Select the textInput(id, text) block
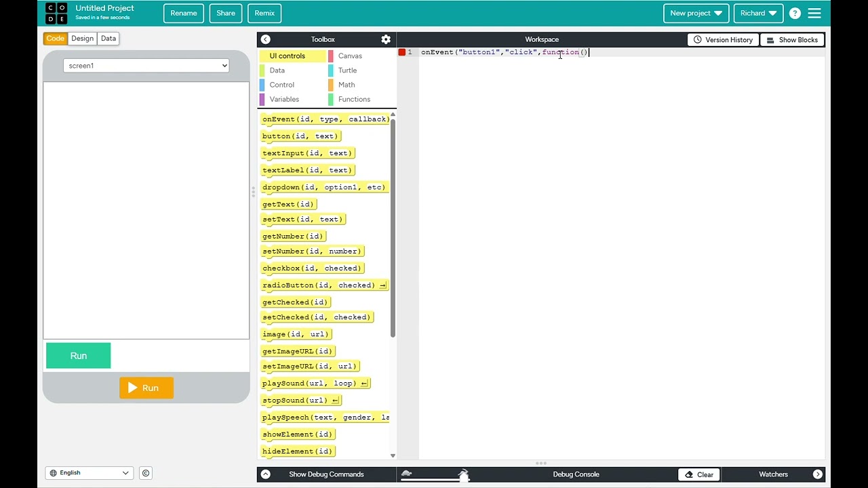 pos(307,153)
